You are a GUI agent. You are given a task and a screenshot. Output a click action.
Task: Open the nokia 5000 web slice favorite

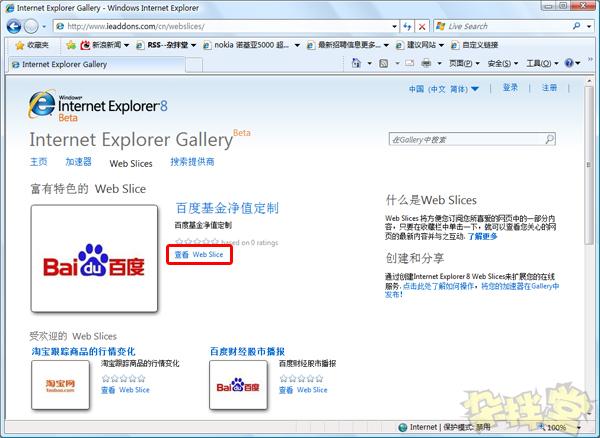[x=246, y=45]
